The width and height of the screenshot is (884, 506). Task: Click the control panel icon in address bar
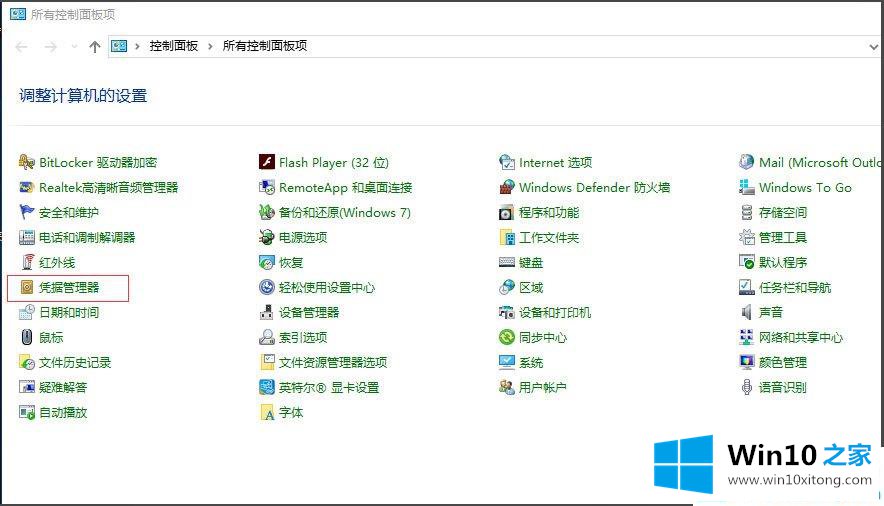(119, 46)
